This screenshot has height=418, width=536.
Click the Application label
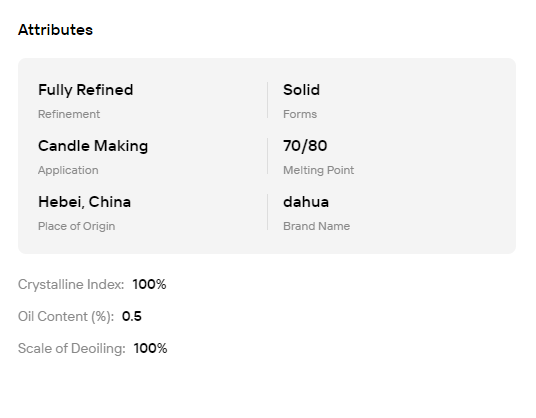click(x=68, y=170)
